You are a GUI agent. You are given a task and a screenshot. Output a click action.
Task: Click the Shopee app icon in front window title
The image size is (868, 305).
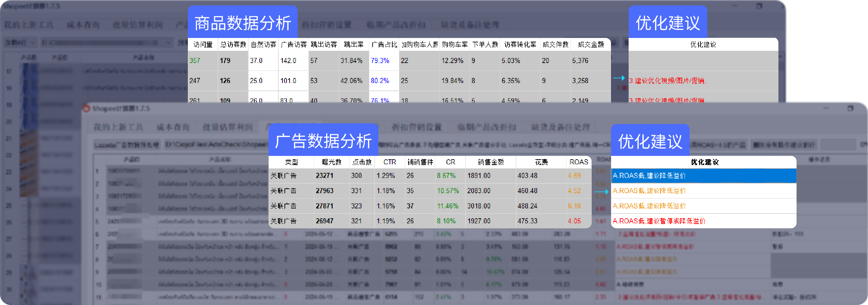(87, 108)
